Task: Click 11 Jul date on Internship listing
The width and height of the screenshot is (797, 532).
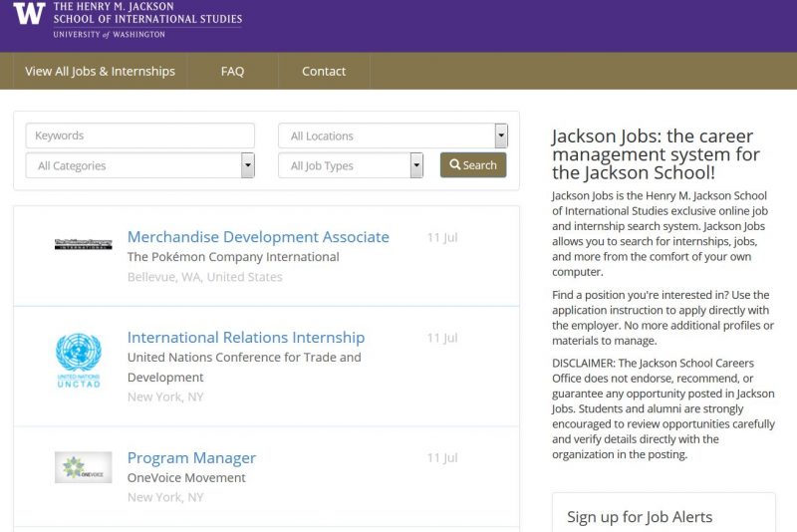Action: [442, 339]
